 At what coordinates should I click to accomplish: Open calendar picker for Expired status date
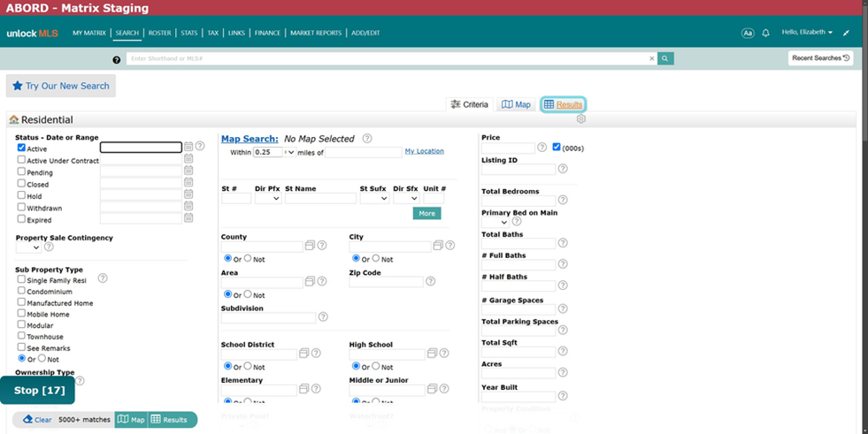[188, 217]
